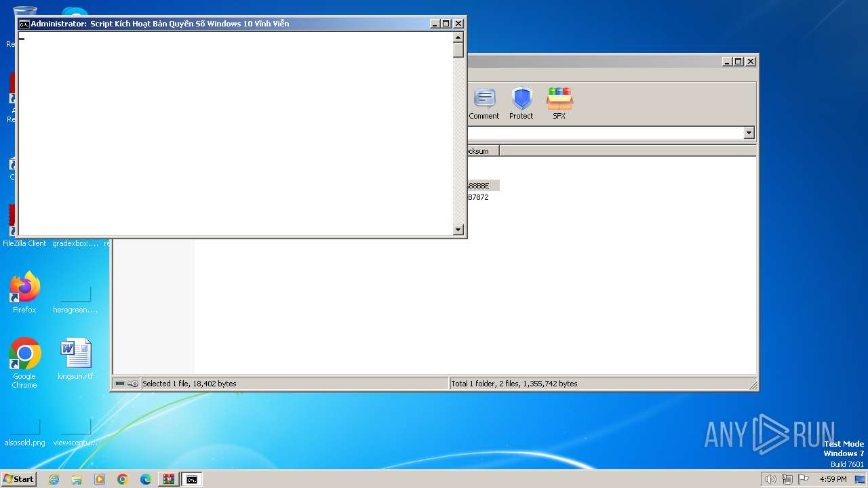
Task: Click 'Selected 1 file, 18,402 bytes' status text
Action: point(189,384)
